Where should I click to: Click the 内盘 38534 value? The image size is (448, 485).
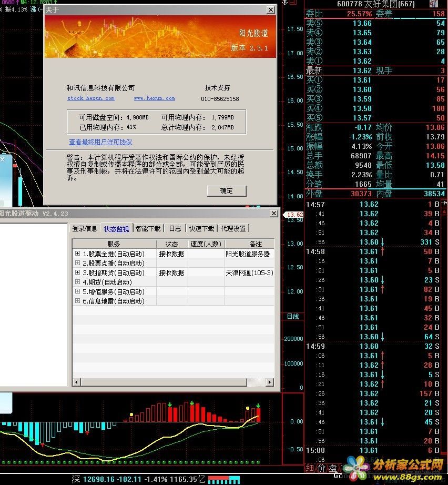pos(434,194)
